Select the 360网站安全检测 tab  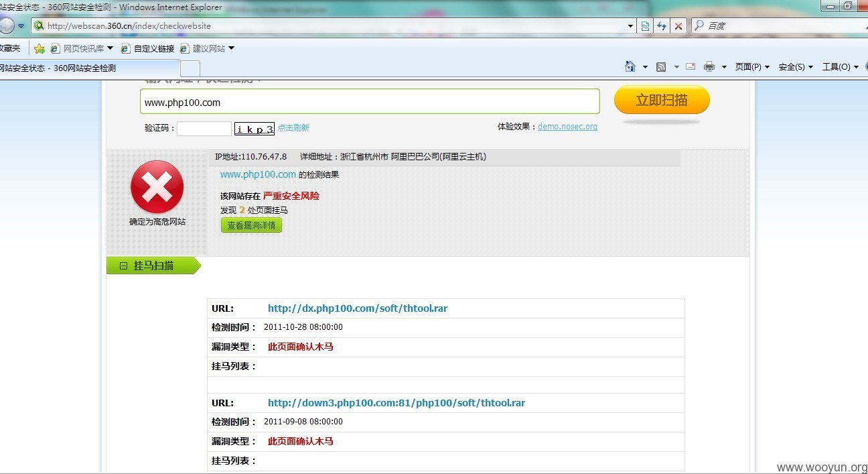(x=89, y=68)
